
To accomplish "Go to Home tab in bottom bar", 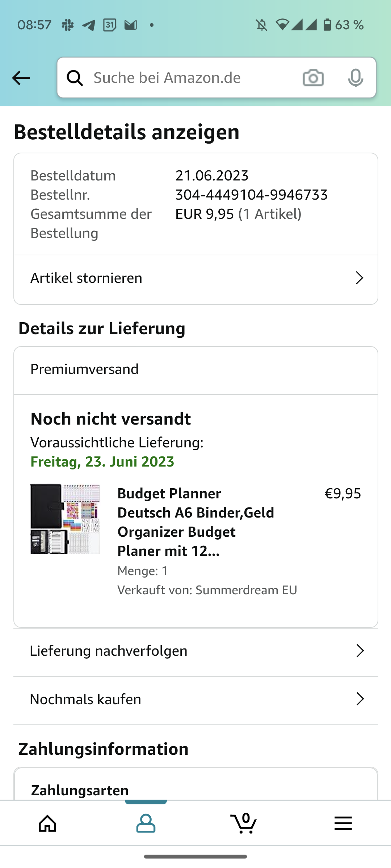I will [48, 824].
